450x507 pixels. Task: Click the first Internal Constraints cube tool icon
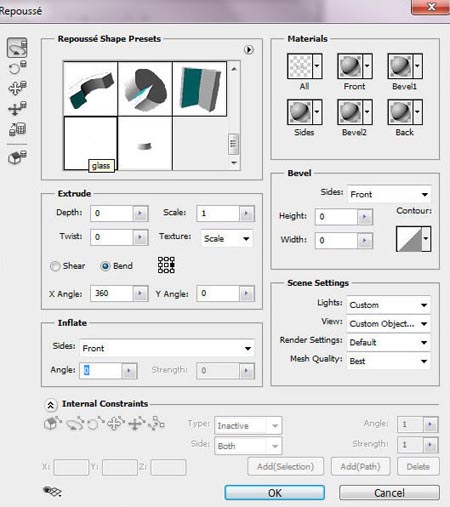pyautogui.click(x=52, y=423)
